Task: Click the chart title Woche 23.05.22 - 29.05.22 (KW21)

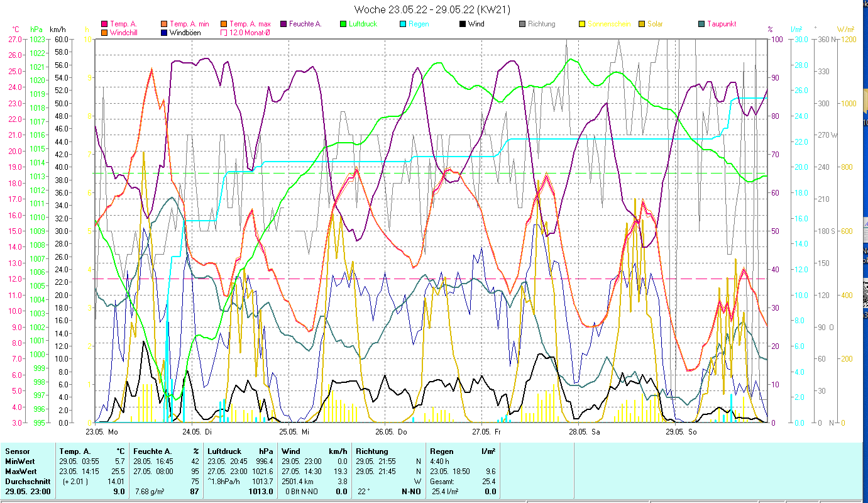Action: tap(432, 9)
